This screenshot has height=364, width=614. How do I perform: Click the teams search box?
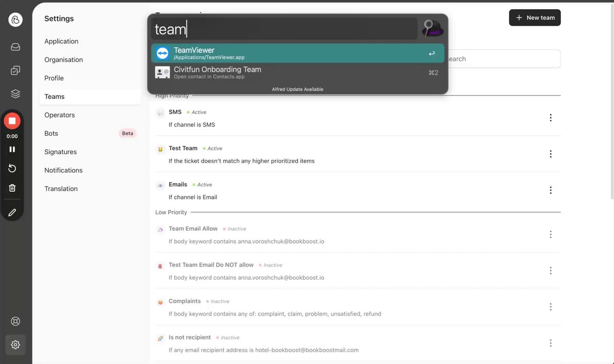click(504, 59)
